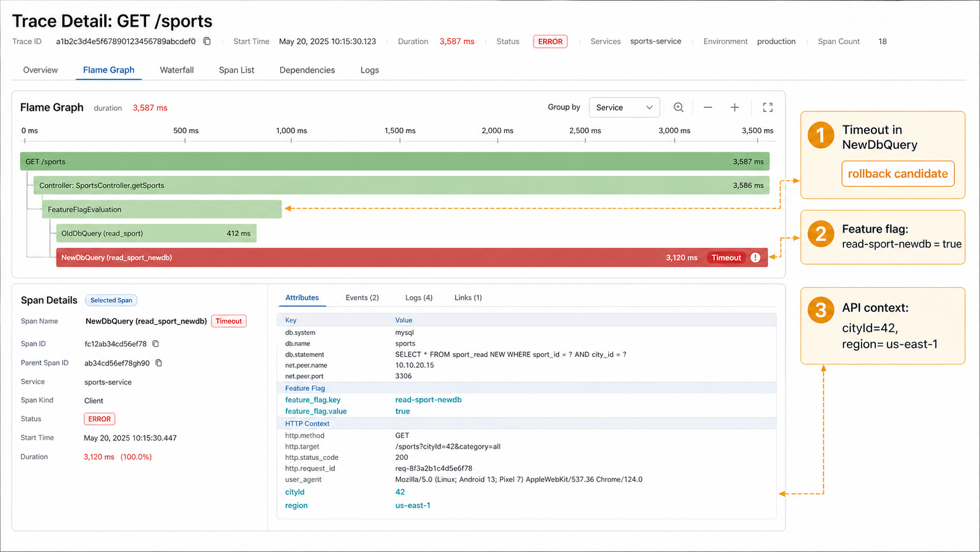Open the Group by Service dropdown

[624, 107]
